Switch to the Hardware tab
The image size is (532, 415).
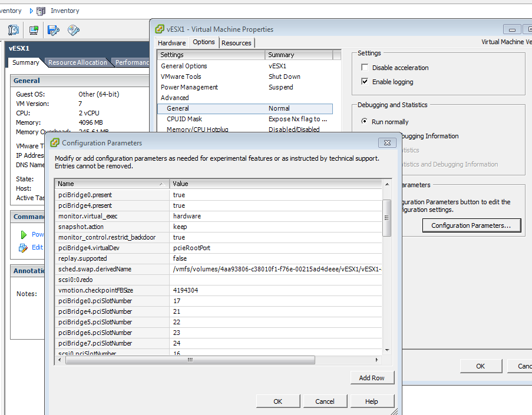171,43
